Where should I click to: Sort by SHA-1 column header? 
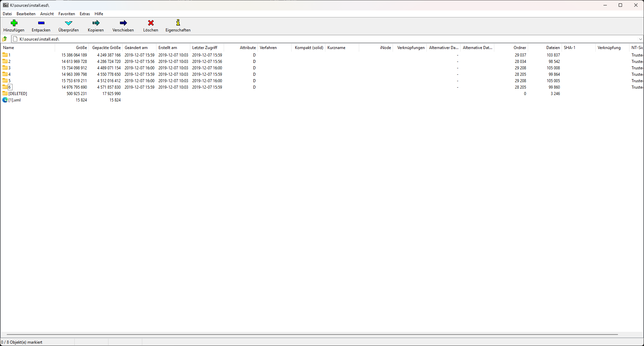pos(578,48)
